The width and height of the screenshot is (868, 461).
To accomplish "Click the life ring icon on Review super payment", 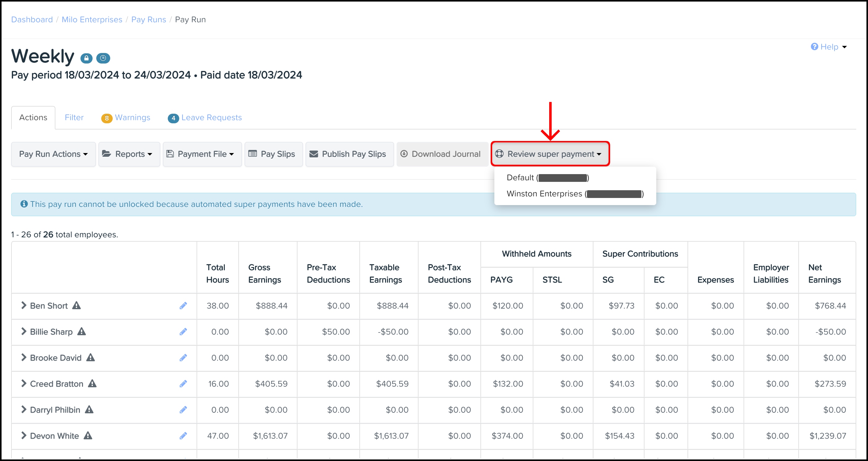I will (499, 154).
